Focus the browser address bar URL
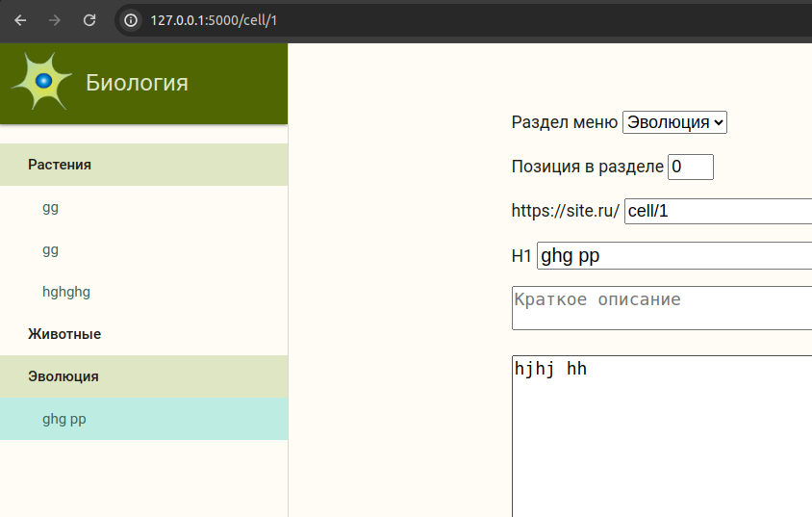Viewport: 812px width, 517px height. (x=385, y=19)
